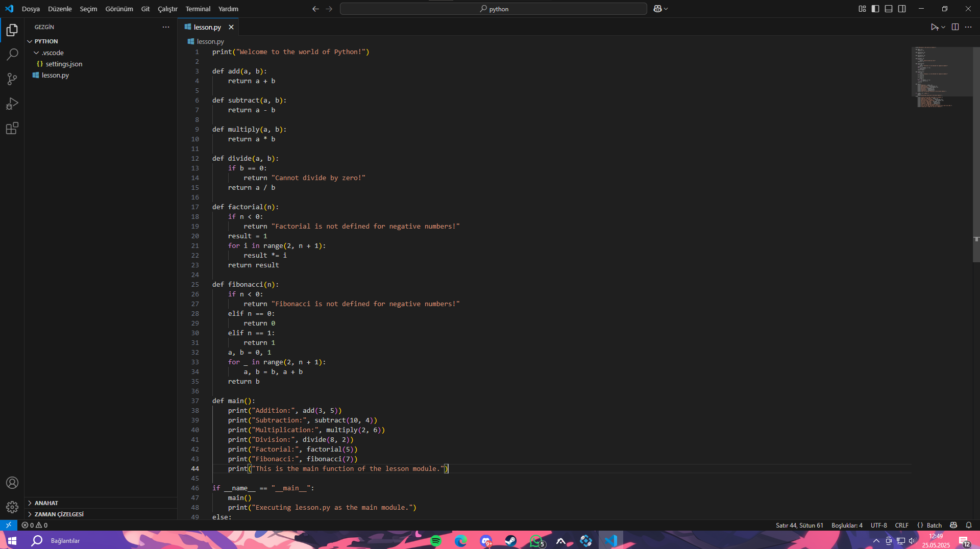Open Microsoft Edge from the taskbar
This screenshot has height=549, width=980.
(461, 541)
